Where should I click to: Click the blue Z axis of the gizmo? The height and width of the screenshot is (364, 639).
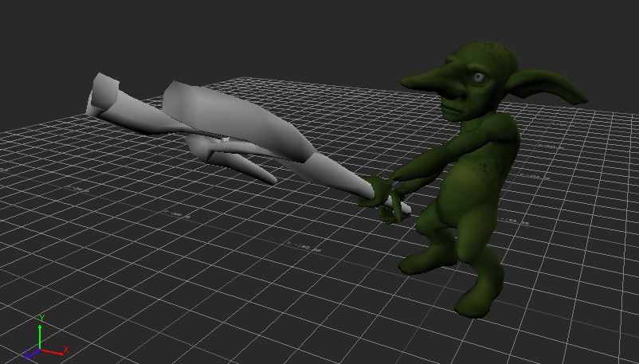point(31,352)
